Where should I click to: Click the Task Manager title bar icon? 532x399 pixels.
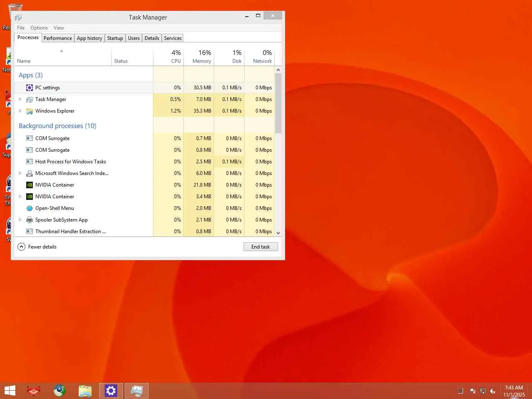[18, 17]
